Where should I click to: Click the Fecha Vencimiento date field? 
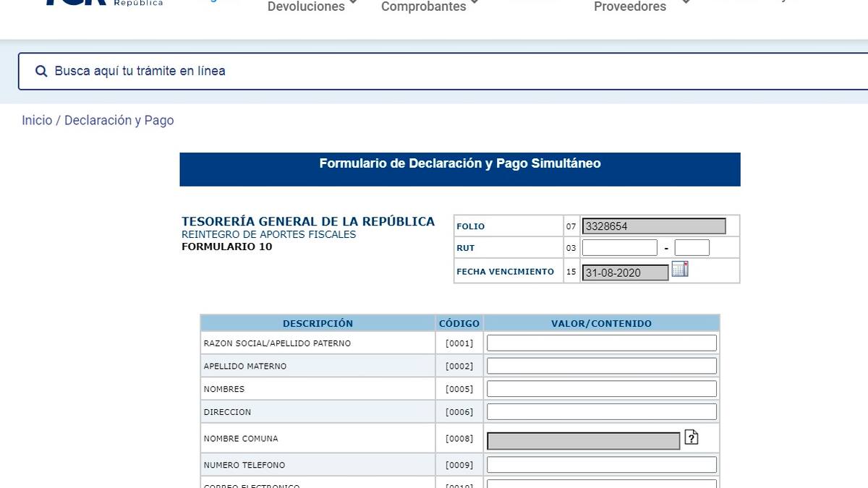pos(626,273)
